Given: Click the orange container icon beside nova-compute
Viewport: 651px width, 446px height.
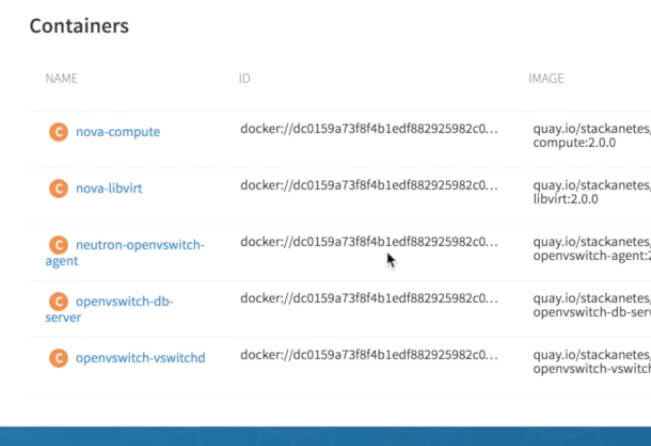Looking at the screenshot, I should click(58, 131).
